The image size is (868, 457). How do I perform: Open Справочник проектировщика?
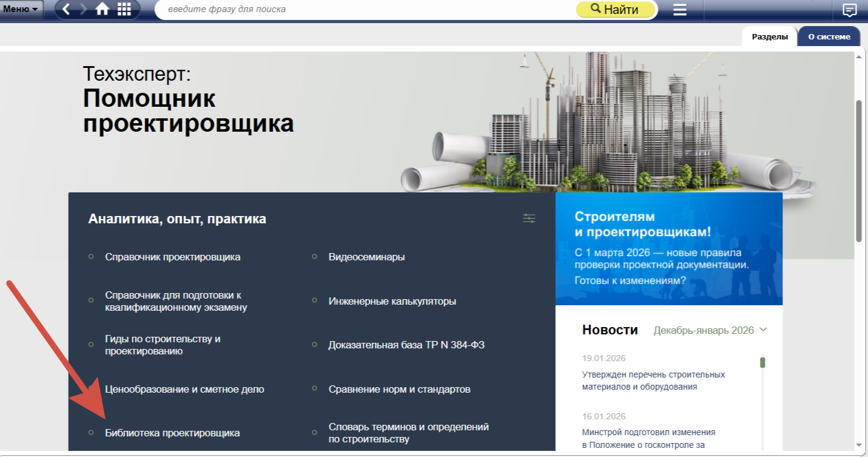click(x=173, y=257)
